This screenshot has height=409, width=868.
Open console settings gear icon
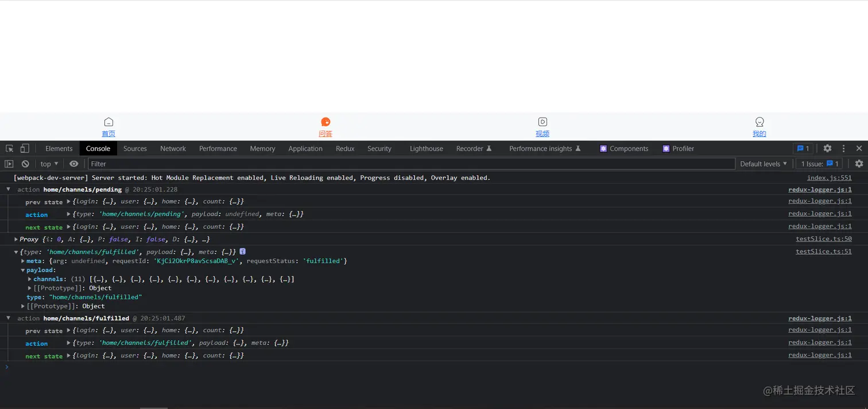tap(859, 164)
